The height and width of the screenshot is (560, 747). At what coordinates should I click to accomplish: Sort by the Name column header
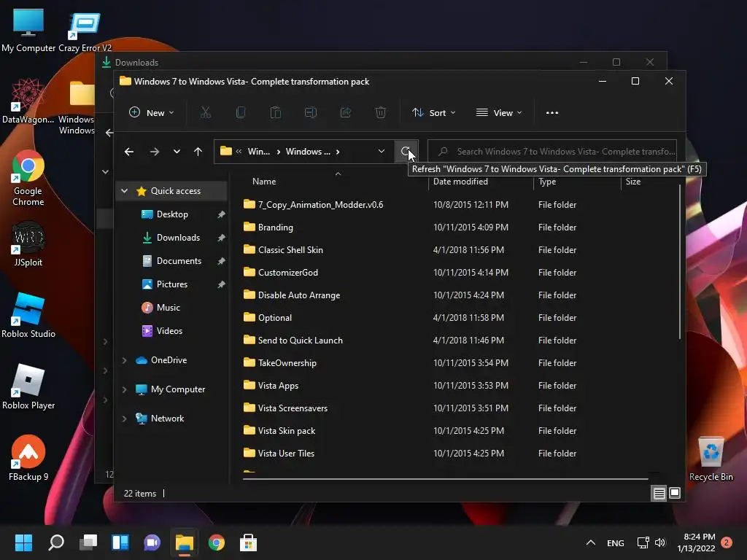point(264,182)
